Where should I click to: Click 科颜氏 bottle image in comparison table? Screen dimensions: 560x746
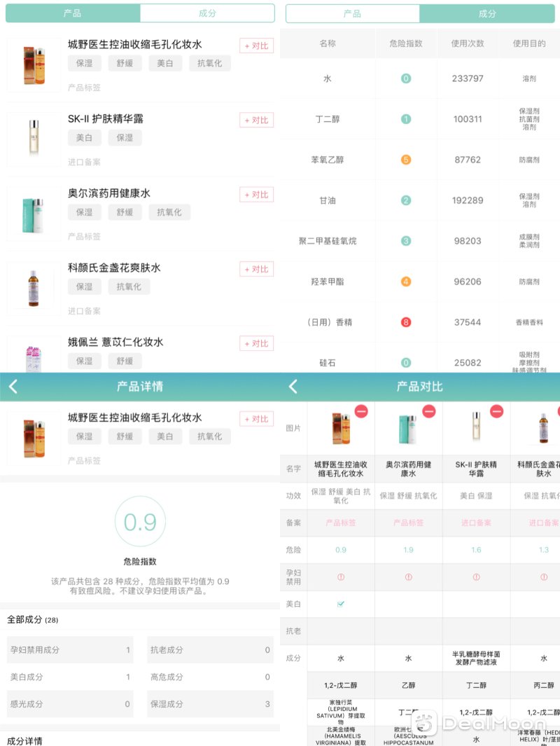pos(544,428)
